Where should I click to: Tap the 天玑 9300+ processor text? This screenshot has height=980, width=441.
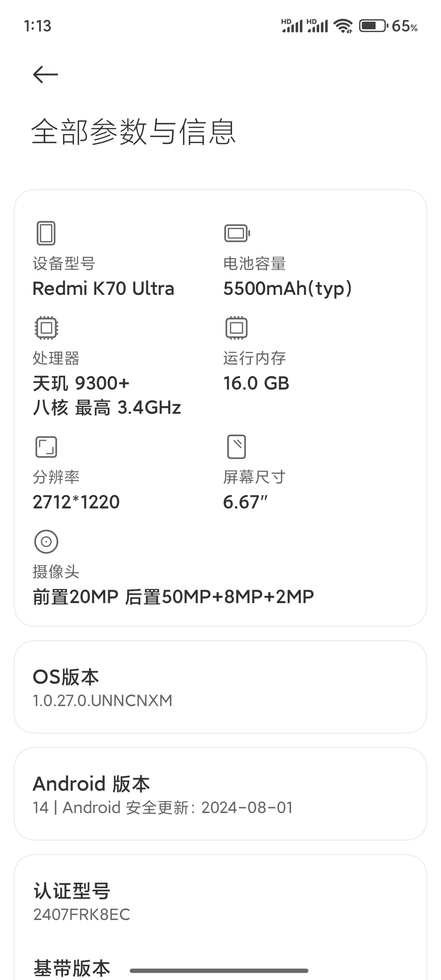tap(81, 383)
